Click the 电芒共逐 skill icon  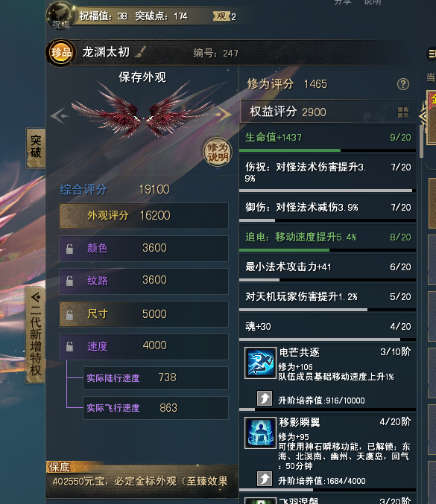click(x=260, y=363)
